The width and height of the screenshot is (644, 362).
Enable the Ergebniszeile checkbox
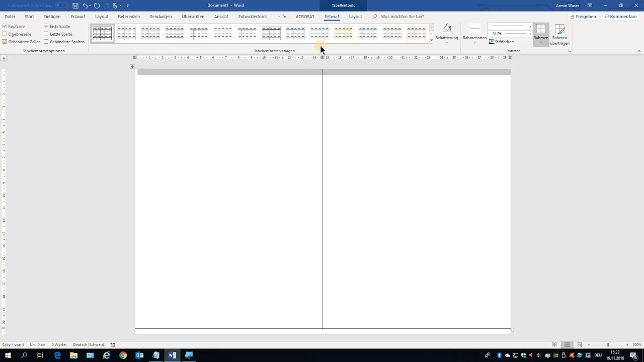(x=5, y=34)
